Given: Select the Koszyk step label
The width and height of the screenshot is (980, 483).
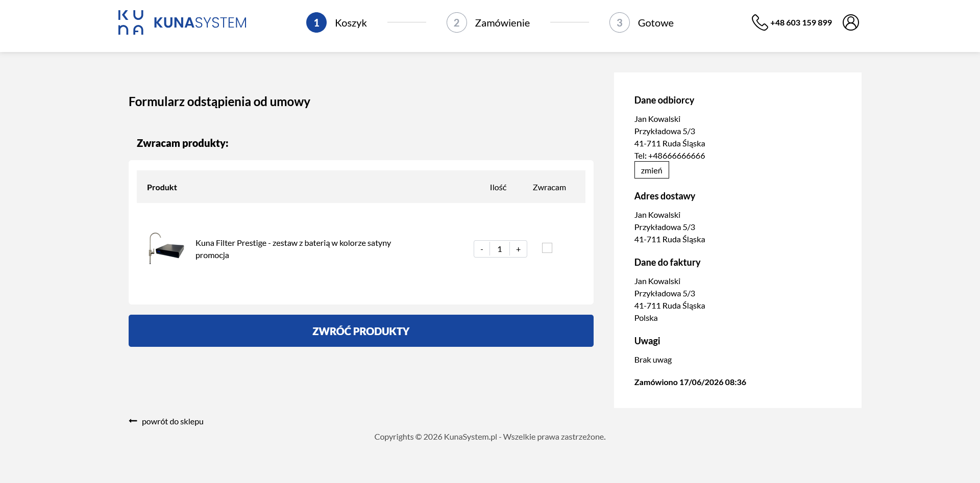Looking at the screenshot, I should [351, 23].
